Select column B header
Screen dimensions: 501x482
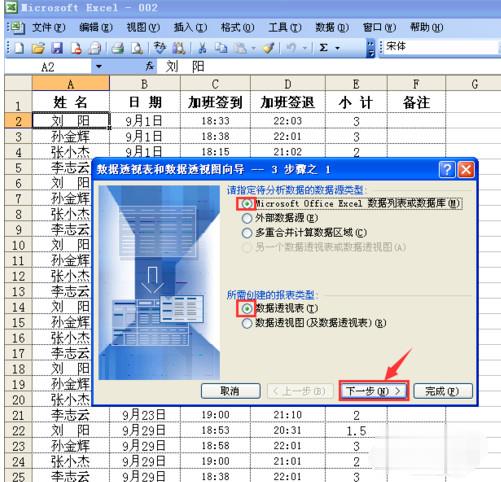pos(145,83)
